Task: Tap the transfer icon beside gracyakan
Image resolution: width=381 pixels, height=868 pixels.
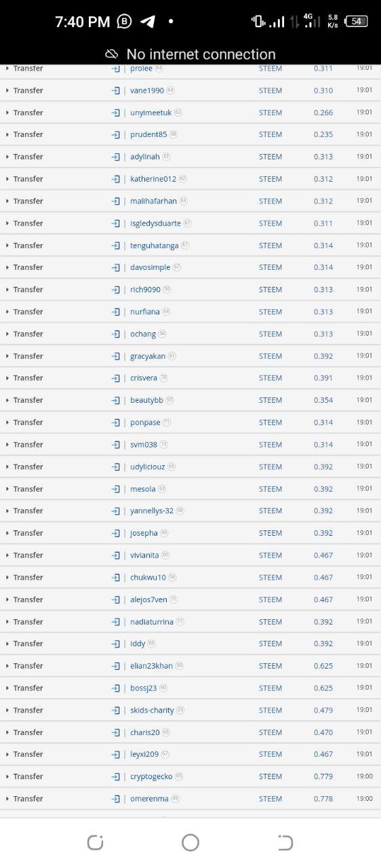Action: point(115,356)
